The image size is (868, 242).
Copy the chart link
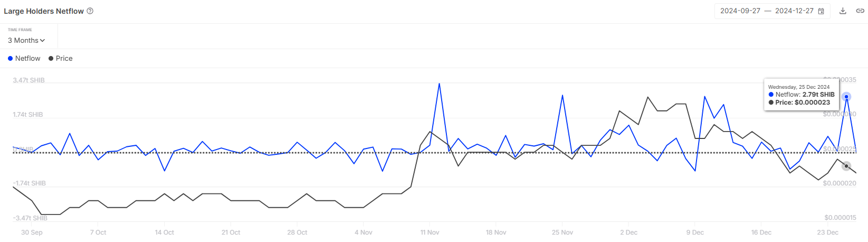[860, 11]
